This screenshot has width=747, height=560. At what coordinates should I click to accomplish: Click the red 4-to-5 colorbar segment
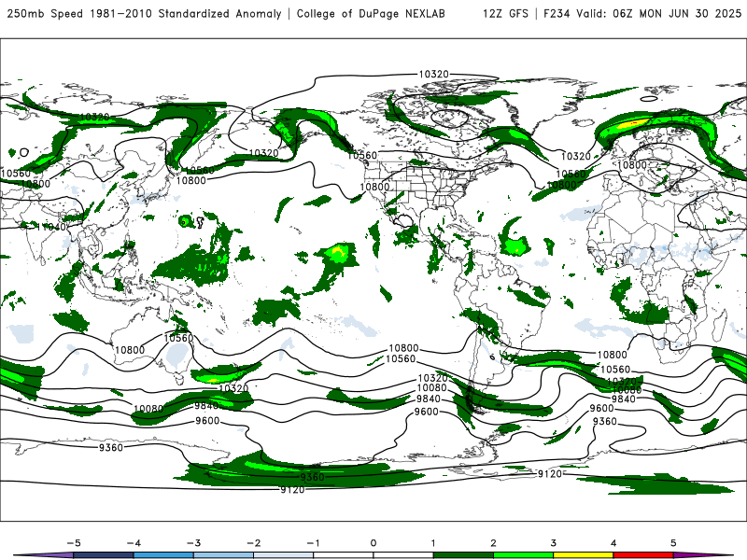(x=643, y=555)
